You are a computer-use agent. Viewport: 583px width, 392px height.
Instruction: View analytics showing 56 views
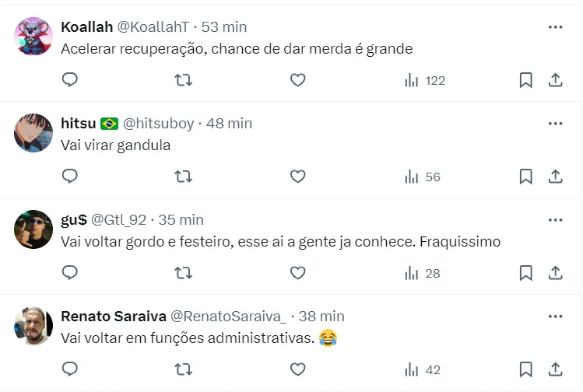click(423, 177)
